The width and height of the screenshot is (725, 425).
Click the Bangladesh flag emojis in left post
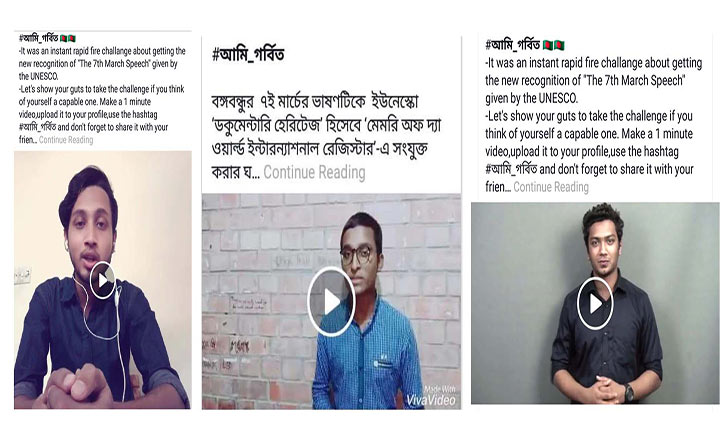(x=68, y=38)
